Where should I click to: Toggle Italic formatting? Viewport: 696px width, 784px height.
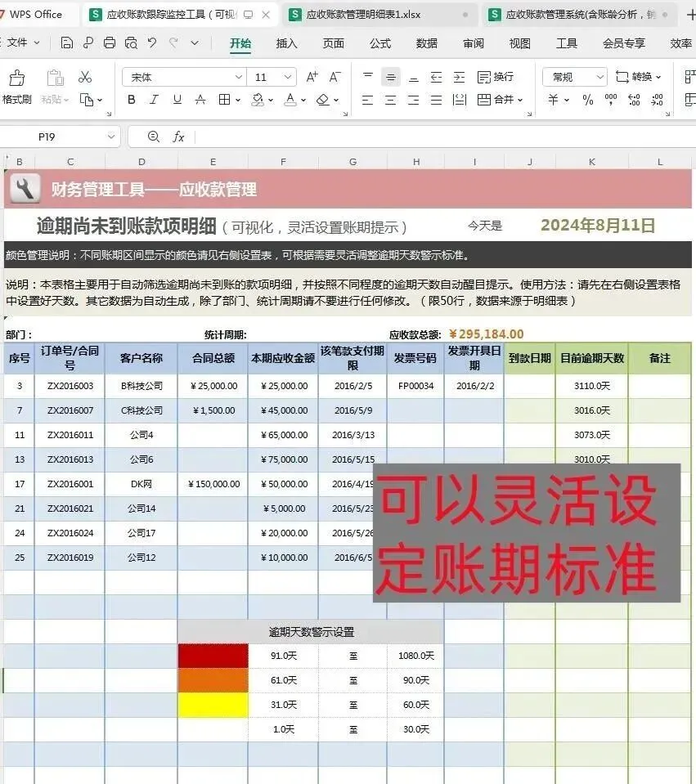click(154, 100)
